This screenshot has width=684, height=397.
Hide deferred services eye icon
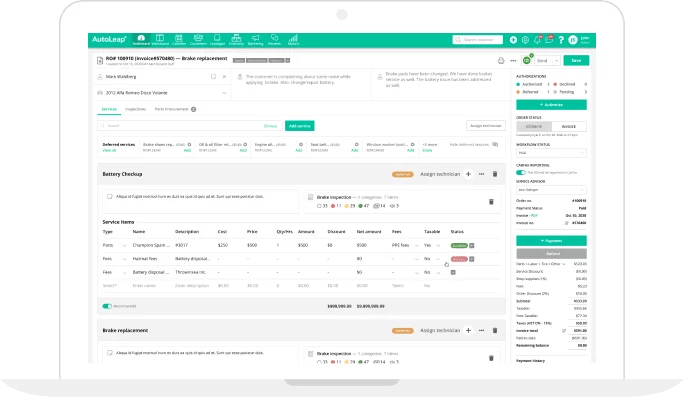495,144
